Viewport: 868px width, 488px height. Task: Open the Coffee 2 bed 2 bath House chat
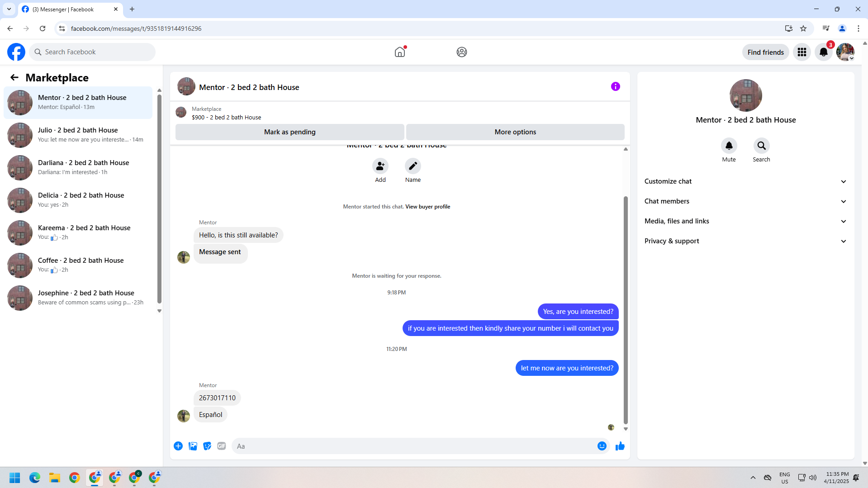78,265
